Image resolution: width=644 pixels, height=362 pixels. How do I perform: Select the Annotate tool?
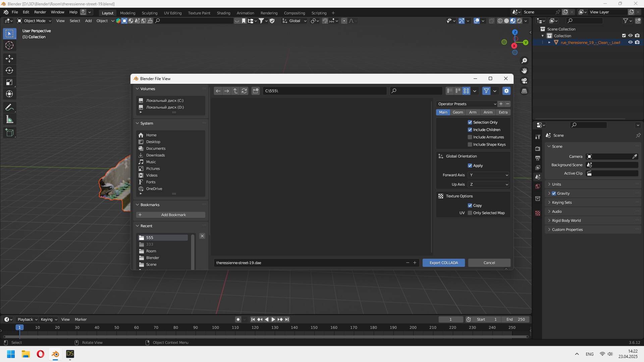point(9,108)
